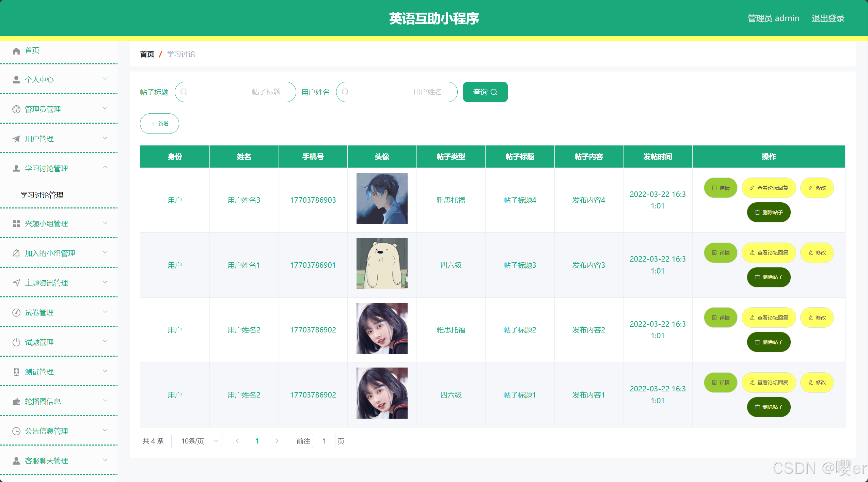Click 查看论坛回复 for 帖子标题3 row

769,253
